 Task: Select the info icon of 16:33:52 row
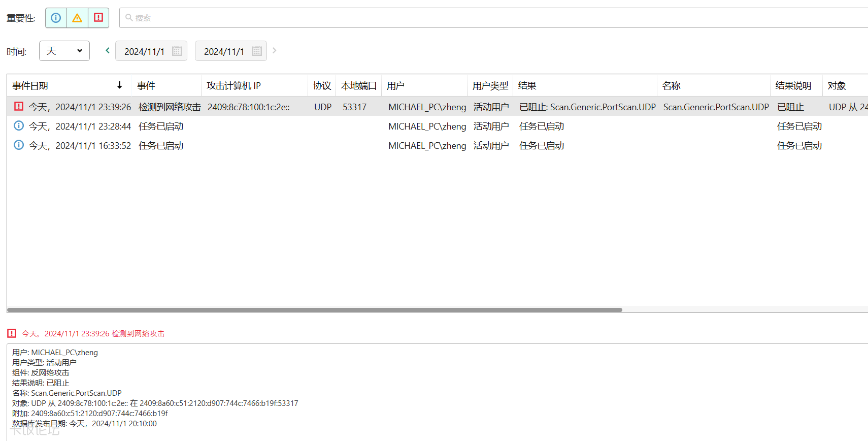coord(19,145)
